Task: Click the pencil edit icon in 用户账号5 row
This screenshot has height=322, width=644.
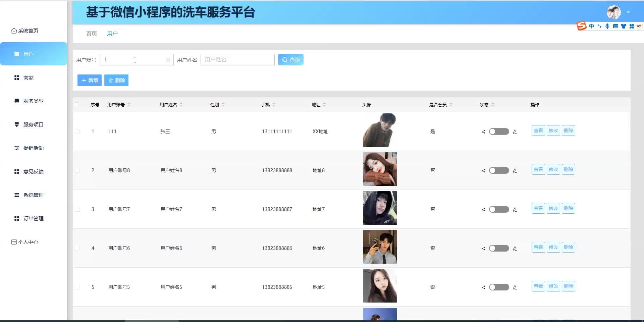Action: 515,287
